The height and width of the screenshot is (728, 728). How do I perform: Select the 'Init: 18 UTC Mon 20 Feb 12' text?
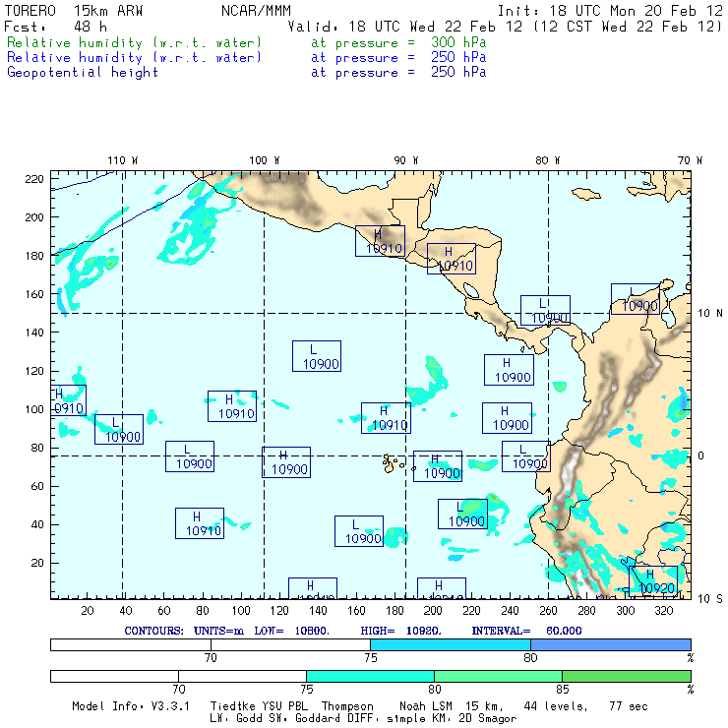click(x=610, y=11)
